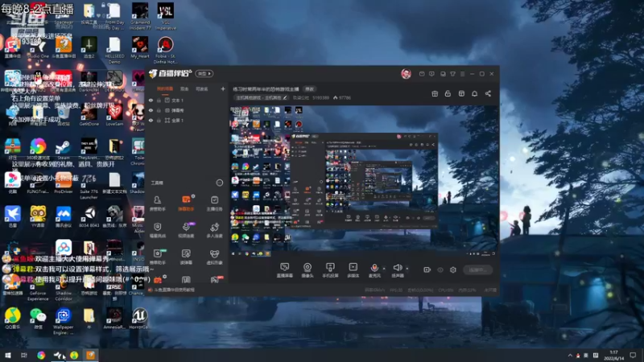Open the notification bell in room toolbar
This screenshot has width=644, height=362.
pos(474,93)
